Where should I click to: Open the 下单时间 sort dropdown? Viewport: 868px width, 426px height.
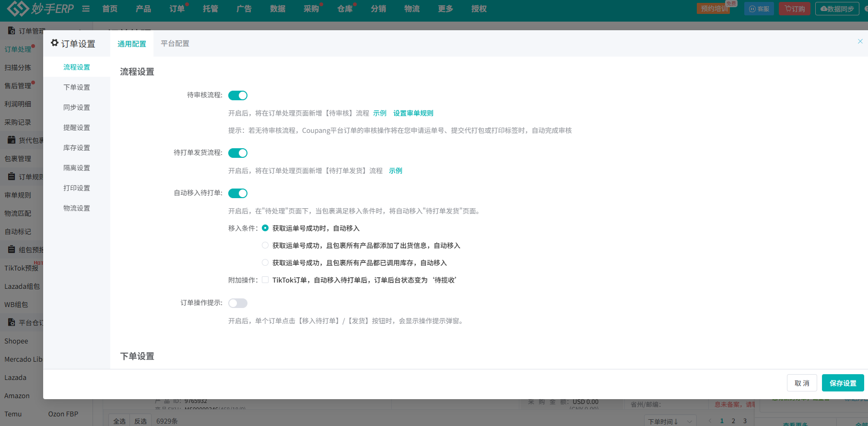pos(670,421)
